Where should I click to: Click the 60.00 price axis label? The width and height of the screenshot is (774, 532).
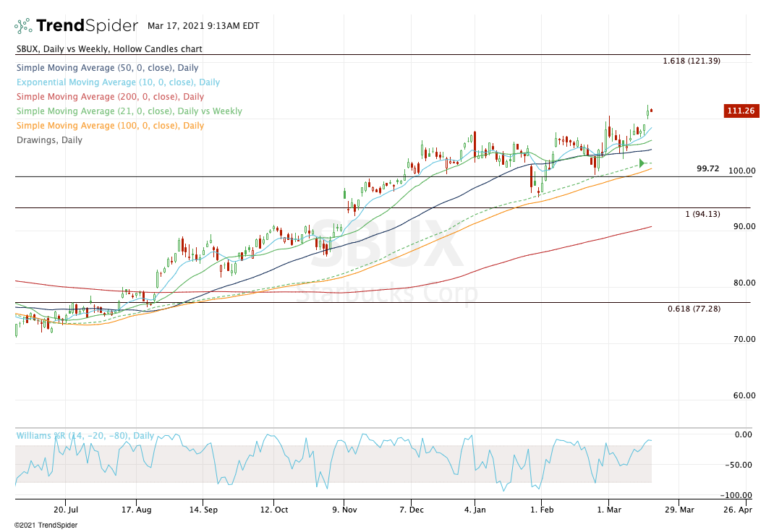pos(744,395)
